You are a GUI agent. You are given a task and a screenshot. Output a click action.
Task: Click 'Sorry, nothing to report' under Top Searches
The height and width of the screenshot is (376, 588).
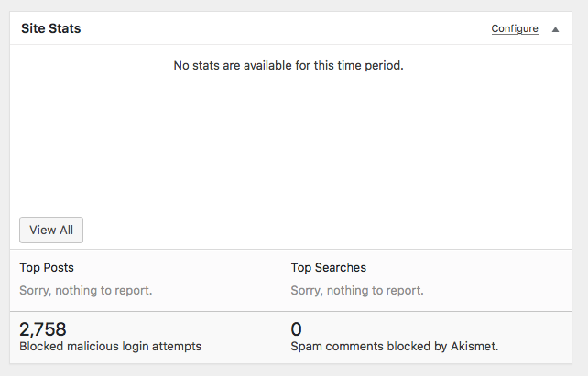(357, 291)
